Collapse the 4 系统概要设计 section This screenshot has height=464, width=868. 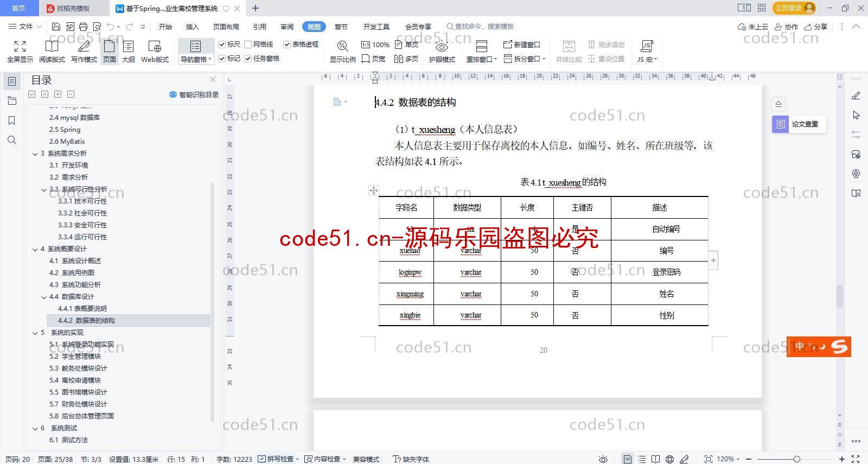tap(35, 249)
